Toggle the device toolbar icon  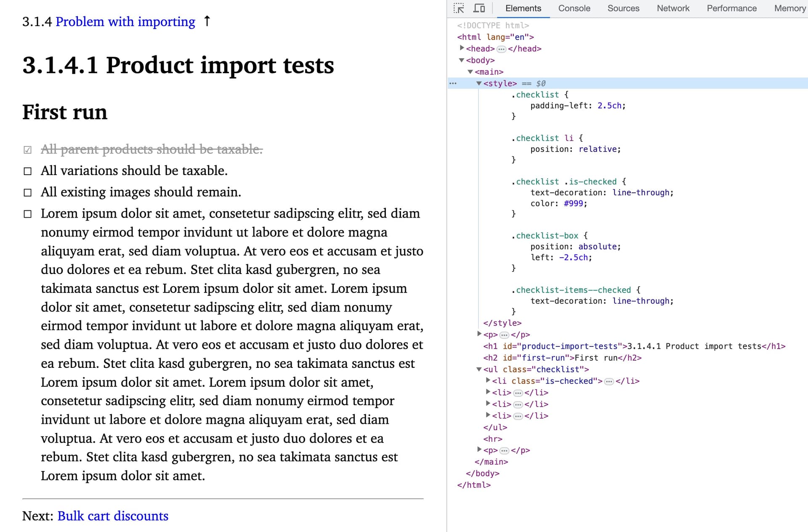click(479, 8)
